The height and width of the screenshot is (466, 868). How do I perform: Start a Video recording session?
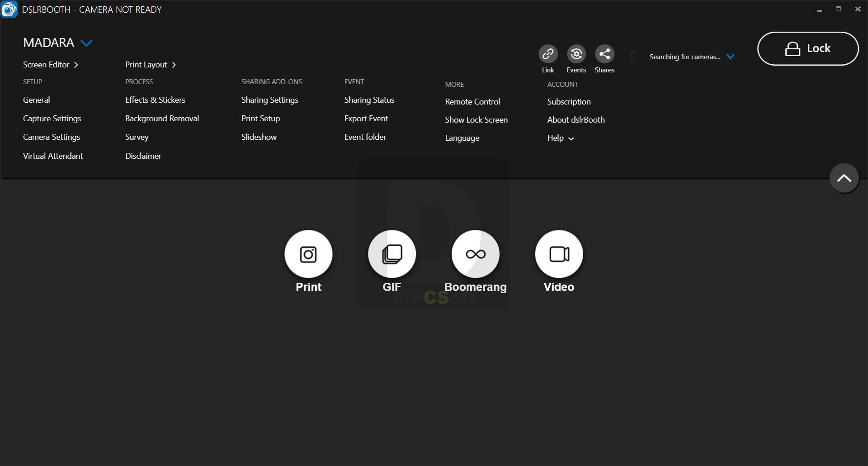tap(559, 254)
